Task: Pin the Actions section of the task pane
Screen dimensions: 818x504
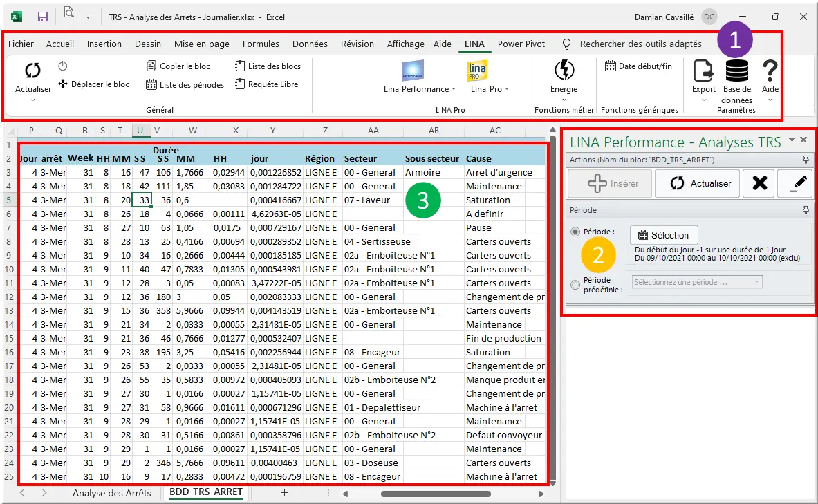Action: 806,160
